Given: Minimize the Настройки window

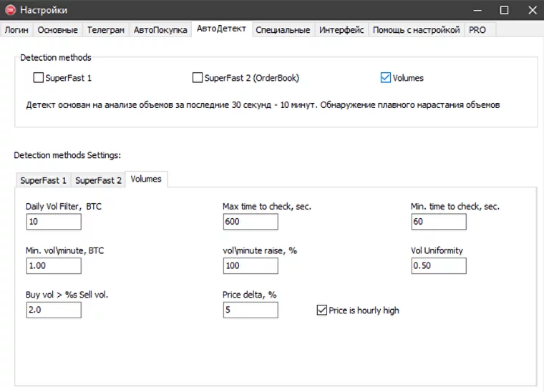Looking at the screenshot, I should pyautogui.click(x=477, y=10).
